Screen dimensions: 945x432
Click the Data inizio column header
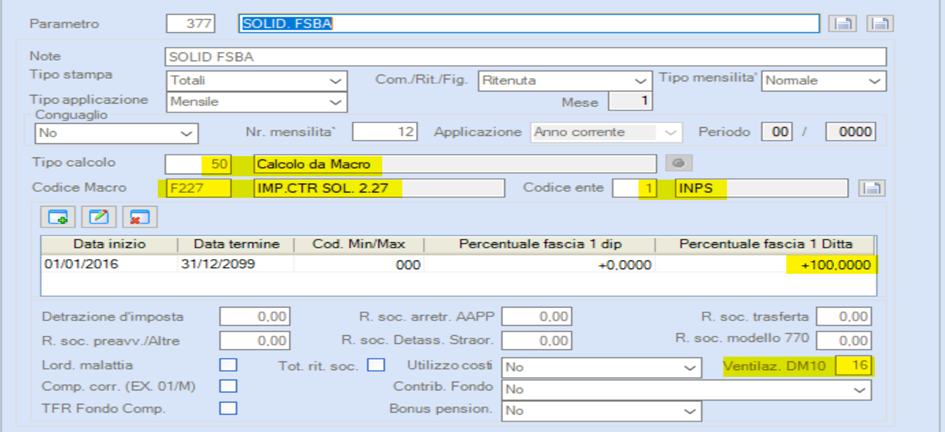point(109,244)
